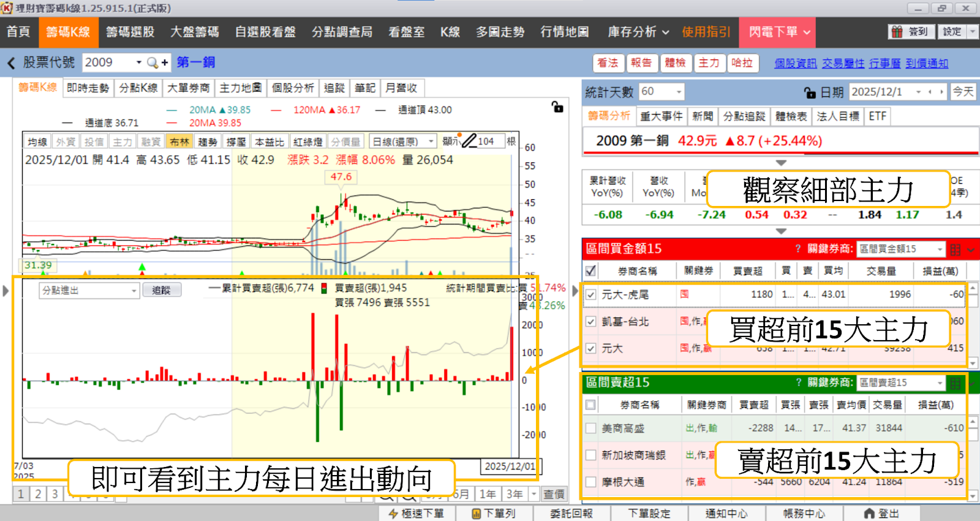Open the 日線(還原) period dropdown
Viewport: 980px width, 521px height.
pos(431,142)
